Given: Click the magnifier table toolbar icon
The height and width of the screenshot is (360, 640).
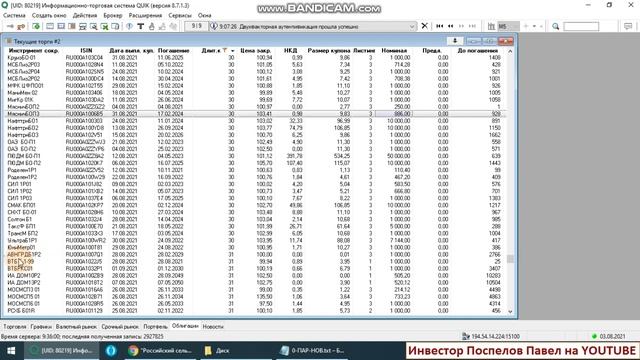Looking at the screenshot, I should click(93, 26).
